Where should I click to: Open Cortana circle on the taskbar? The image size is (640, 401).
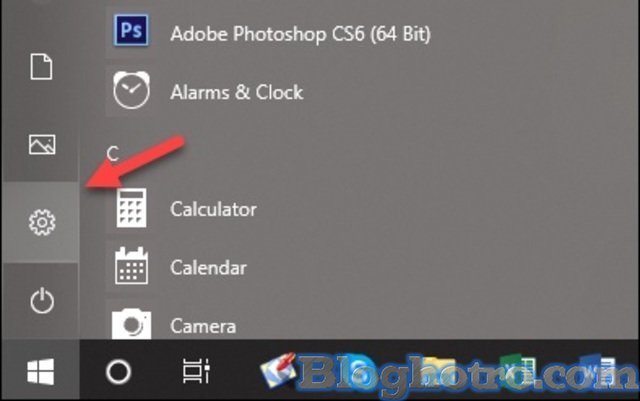pos(118,372)
